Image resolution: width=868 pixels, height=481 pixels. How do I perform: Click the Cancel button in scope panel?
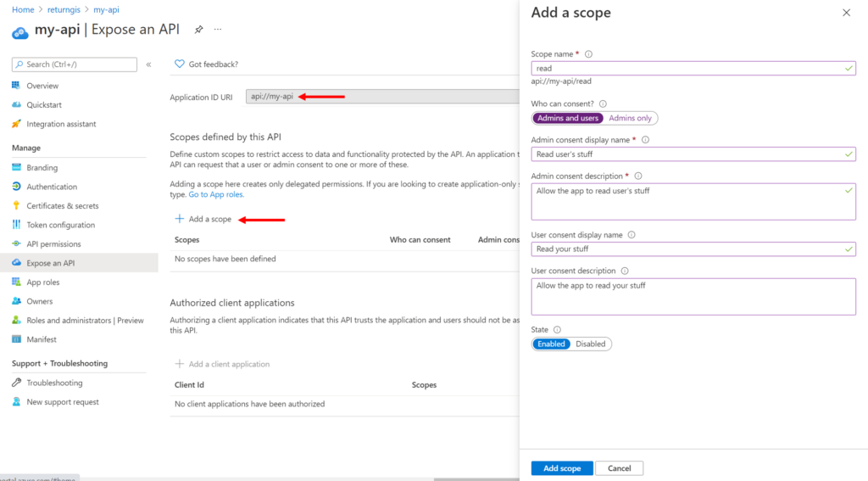click(x=619, y=468)
